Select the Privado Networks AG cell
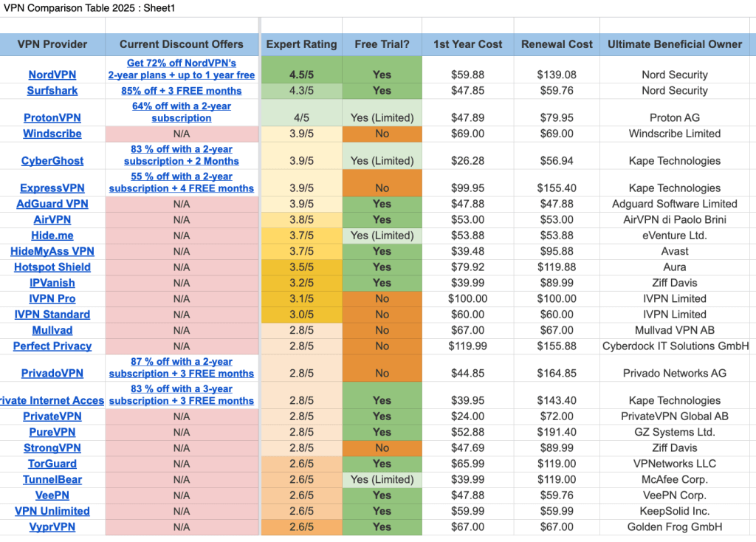Viewport: 756px width, 542px height. pos(675,368)
